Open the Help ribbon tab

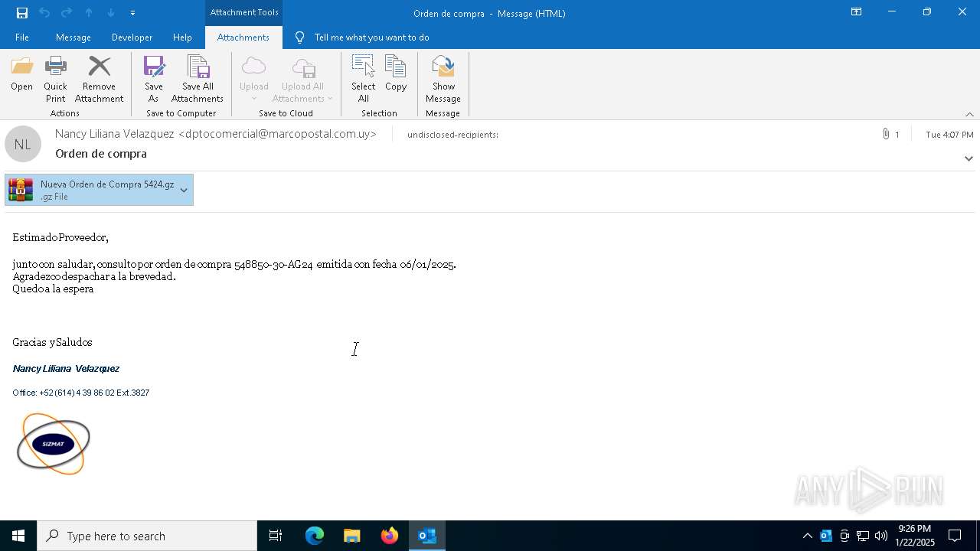coord(182,37)
